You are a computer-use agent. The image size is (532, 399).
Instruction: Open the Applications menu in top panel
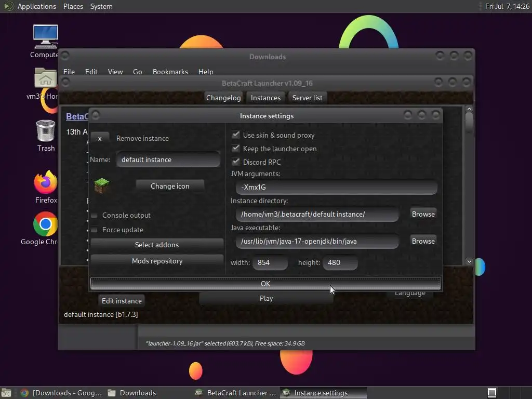tap(37, 6)
